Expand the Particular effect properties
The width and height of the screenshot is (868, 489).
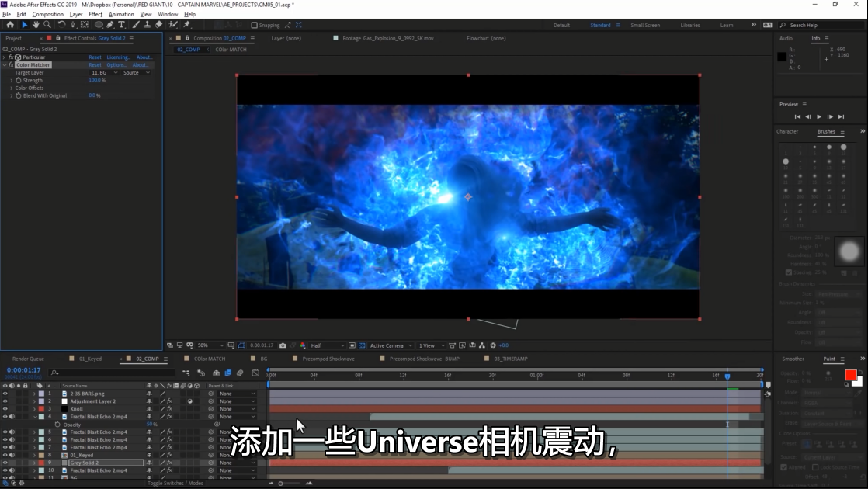click(4, 57)
